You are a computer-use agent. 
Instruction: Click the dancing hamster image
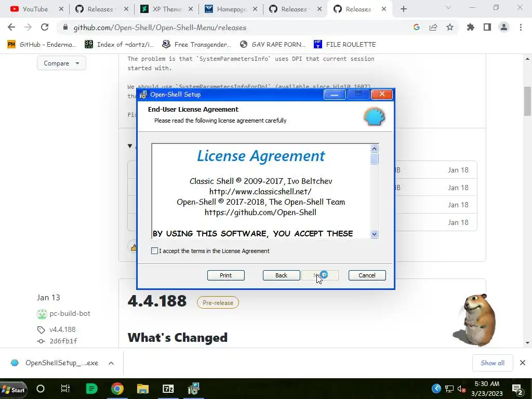(475, 320)
